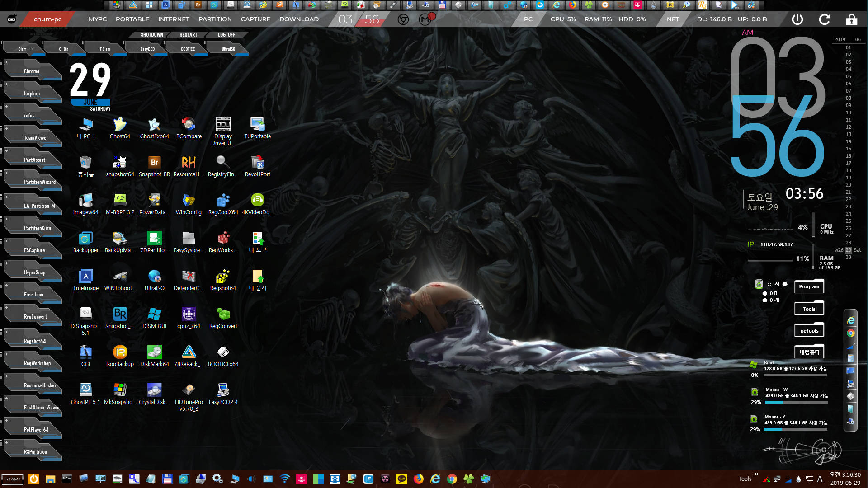The height and width of the screenshot is (488, 868).
Task: Open Display Driver Uninstaller icon
Action: 223,131
